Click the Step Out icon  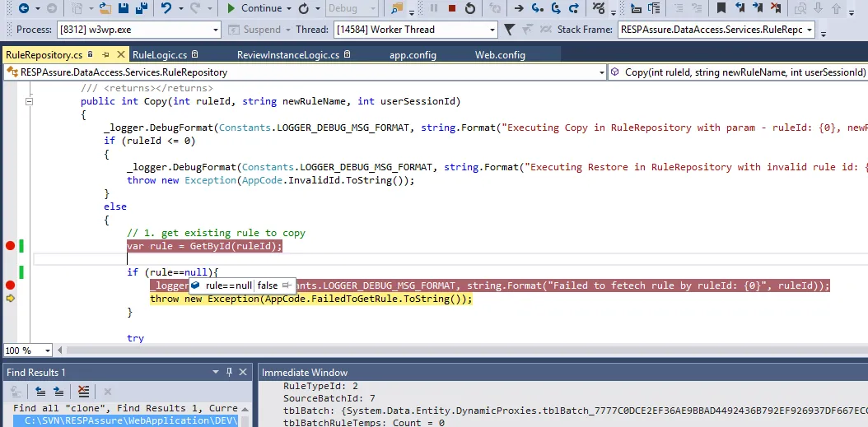(x=573, y=8)
